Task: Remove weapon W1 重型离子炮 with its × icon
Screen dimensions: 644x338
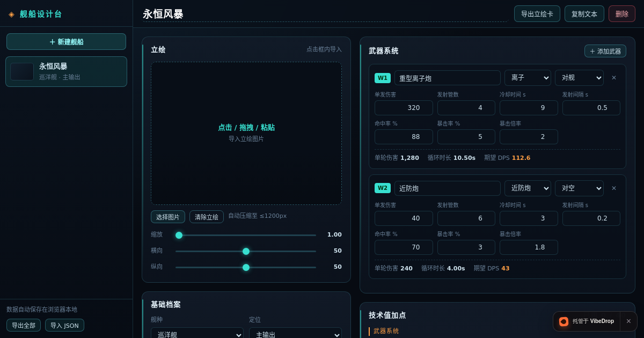Action: point(614,78)
